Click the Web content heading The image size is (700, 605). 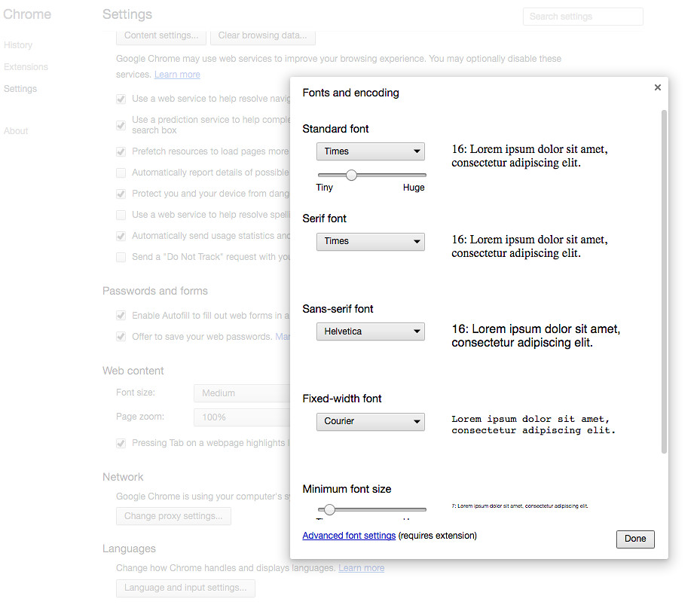[133, 371]
